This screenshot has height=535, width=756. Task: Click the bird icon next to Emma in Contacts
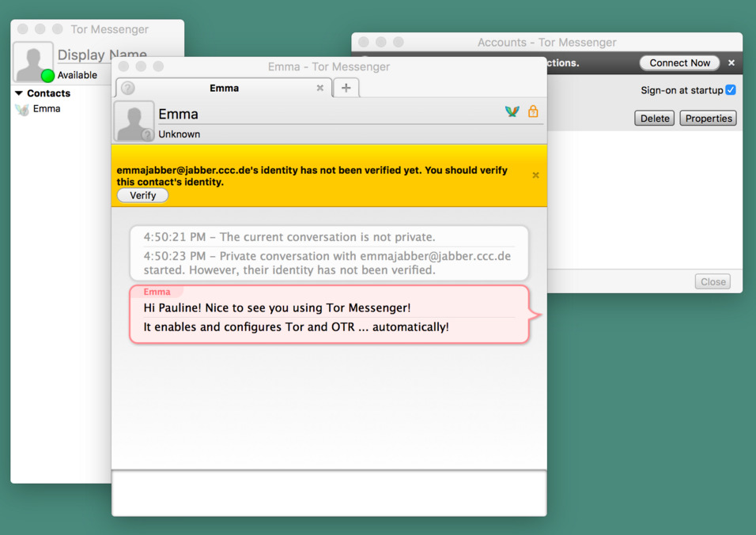pyautogui.click(x=22, y=109)
